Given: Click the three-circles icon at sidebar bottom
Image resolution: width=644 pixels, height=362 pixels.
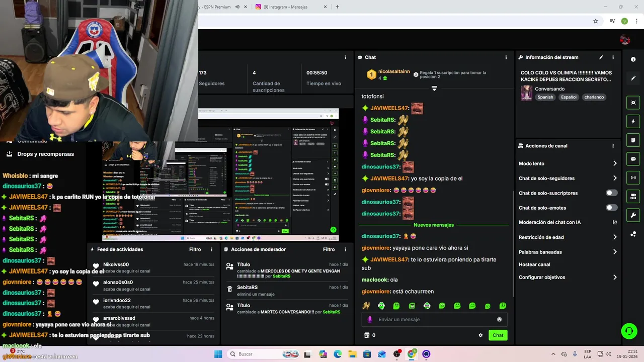Looking at the screenshot, I should (x=633, y=234).
